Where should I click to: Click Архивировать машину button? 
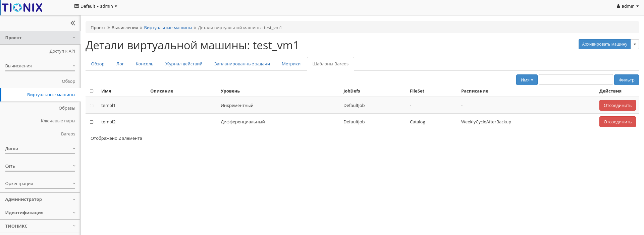(x=604, y=44)
